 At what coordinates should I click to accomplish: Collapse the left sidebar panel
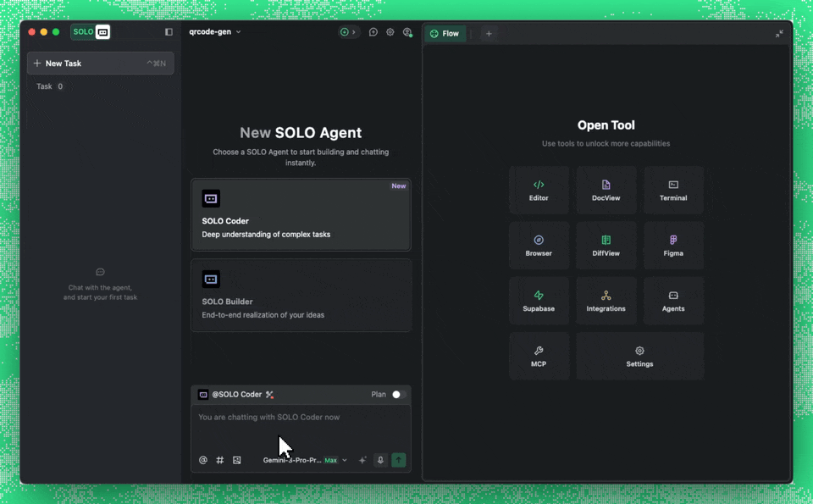pos(169,32)
